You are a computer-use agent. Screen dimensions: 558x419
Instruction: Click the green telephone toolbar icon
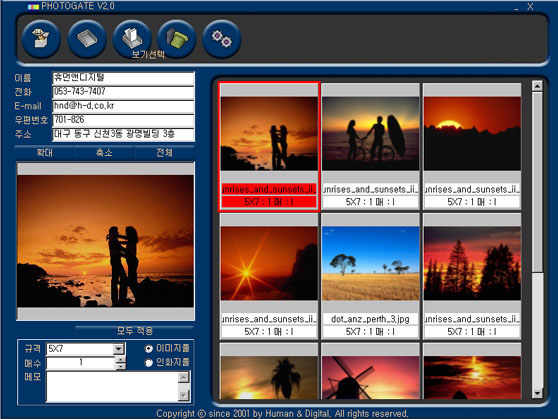pyautogui.click(x=177, y=39)
